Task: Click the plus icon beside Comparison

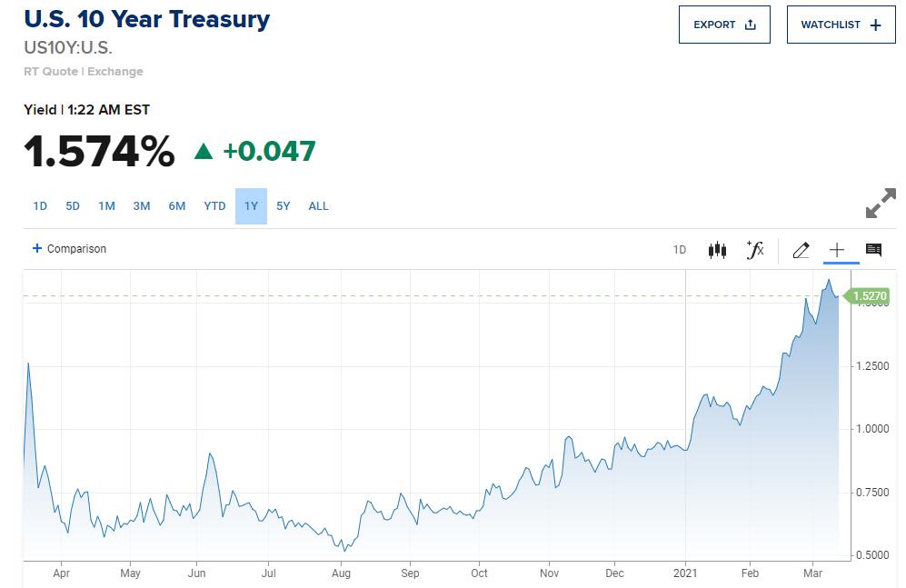Action: click(37, 248)
